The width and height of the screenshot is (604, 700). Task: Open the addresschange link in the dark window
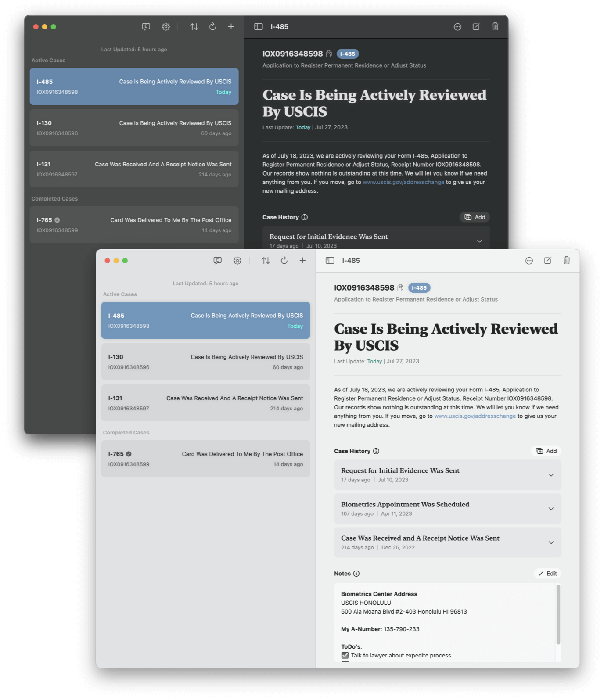tap(403, 182)
